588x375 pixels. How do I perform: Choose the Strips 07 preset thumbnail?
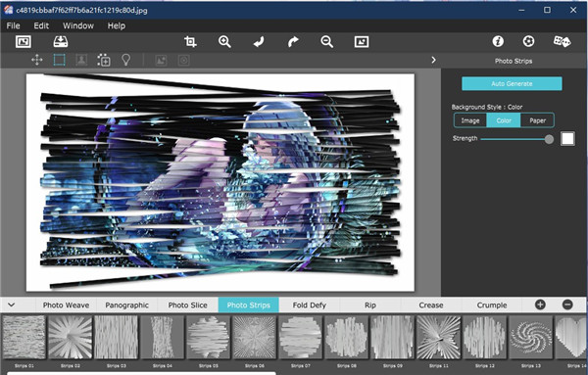301,337
